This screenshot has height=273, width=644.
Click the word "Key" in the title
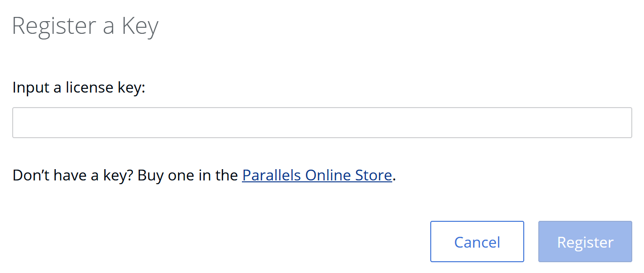(x=140, y=26)
